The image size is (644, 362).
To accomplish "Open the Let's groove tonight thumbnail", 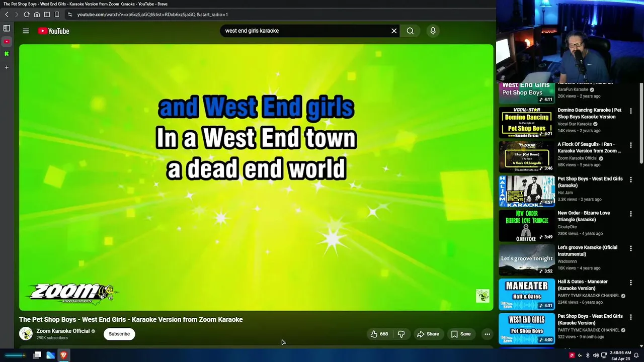I will coord(527,259).
